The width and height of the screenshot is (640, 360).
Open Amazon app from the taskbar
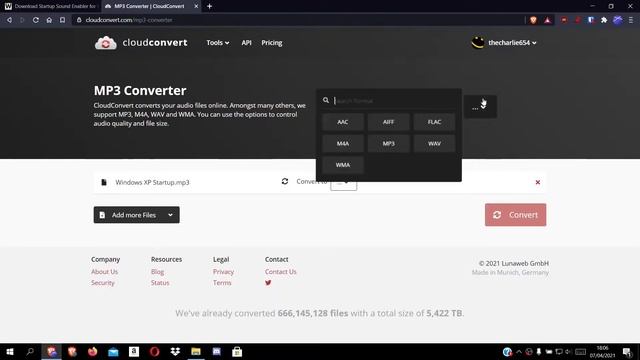click(134, 351)
